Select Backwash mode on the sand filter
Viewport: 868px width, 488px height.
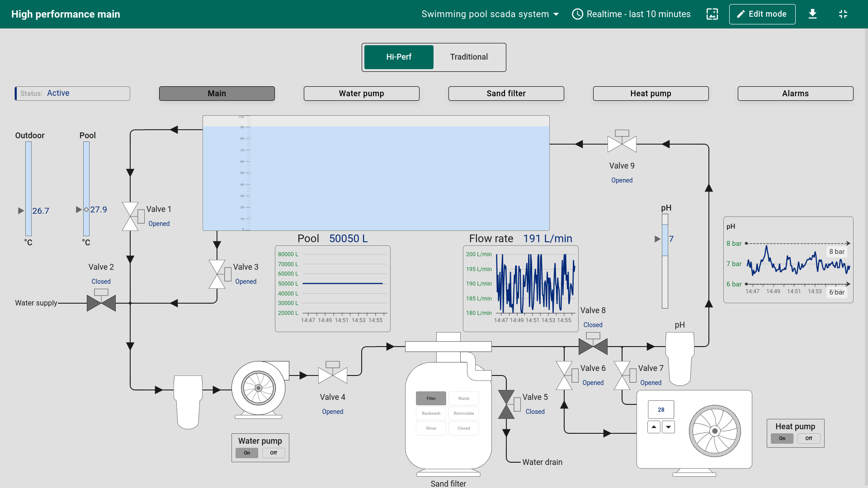[x=431, y=413]
